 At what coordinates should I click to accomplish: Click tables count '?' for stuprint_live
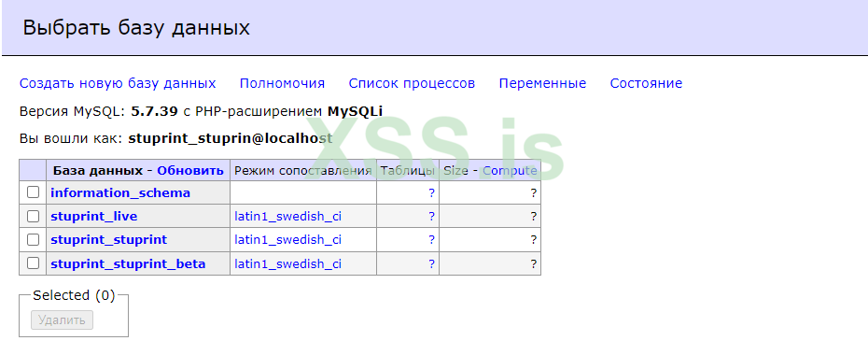pos(431,217)
